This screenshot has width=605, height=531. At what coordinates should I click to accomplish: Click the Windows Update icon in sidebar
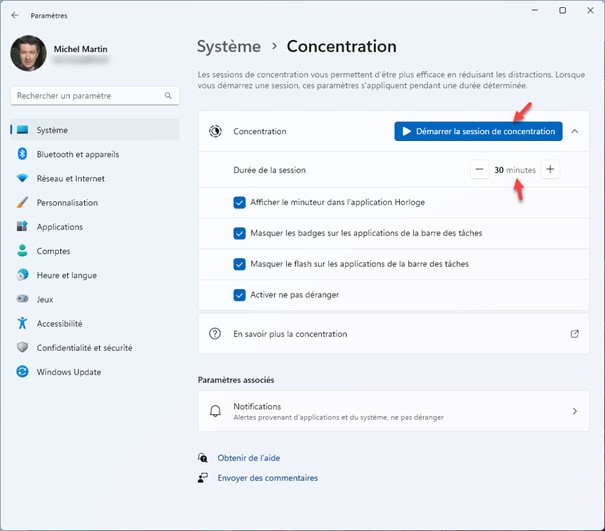22,372
